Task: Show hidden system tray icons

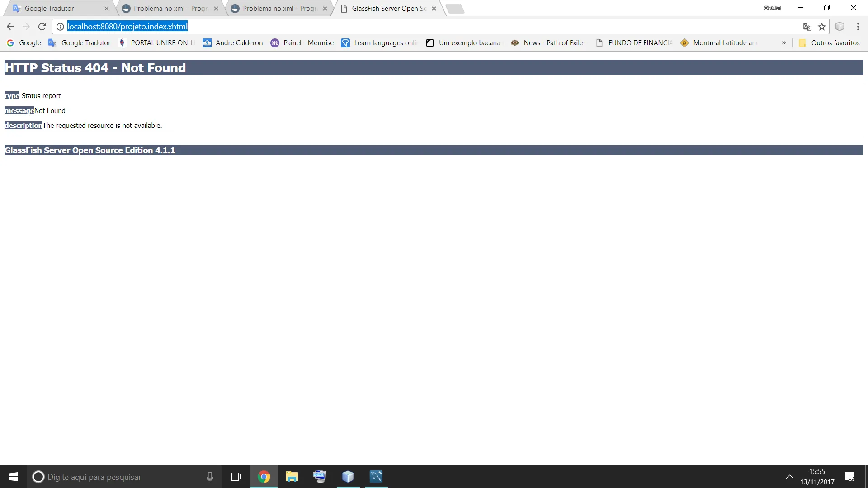Action: click(789, 477)
